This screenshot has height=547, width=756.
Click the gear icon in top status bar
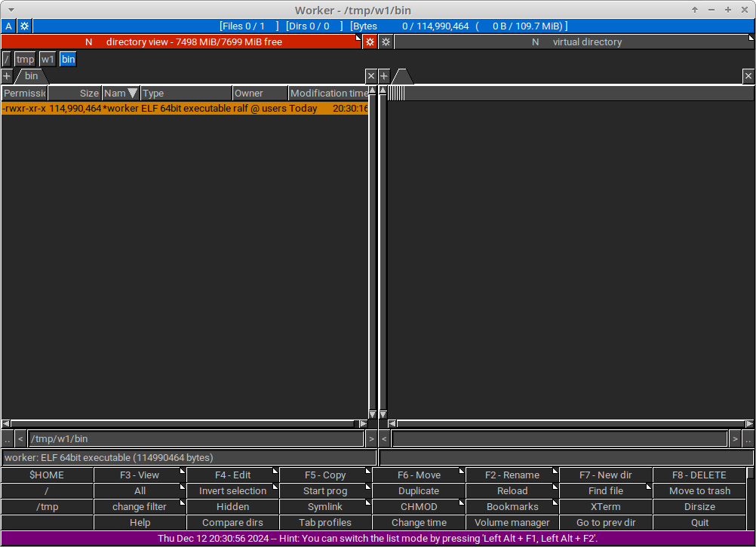tap(24, 26)
